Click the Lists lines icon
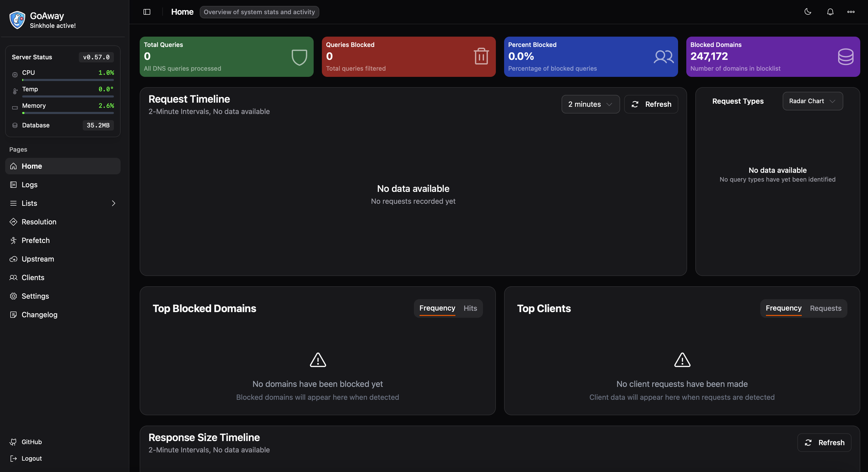This screenshot has height=472, width=868. (x=13, y=203)
